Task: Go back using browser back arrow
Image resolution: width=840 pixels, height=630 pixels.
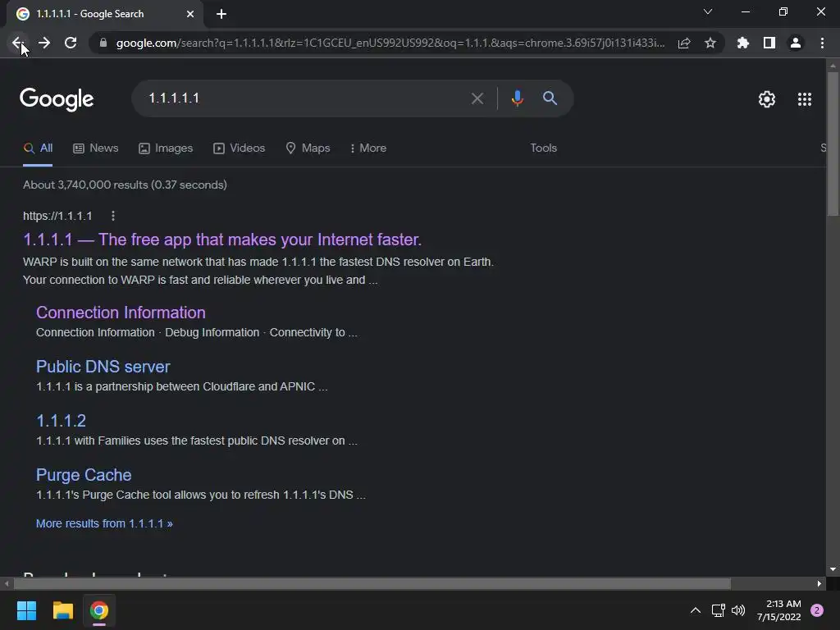Action: (18, 43)
